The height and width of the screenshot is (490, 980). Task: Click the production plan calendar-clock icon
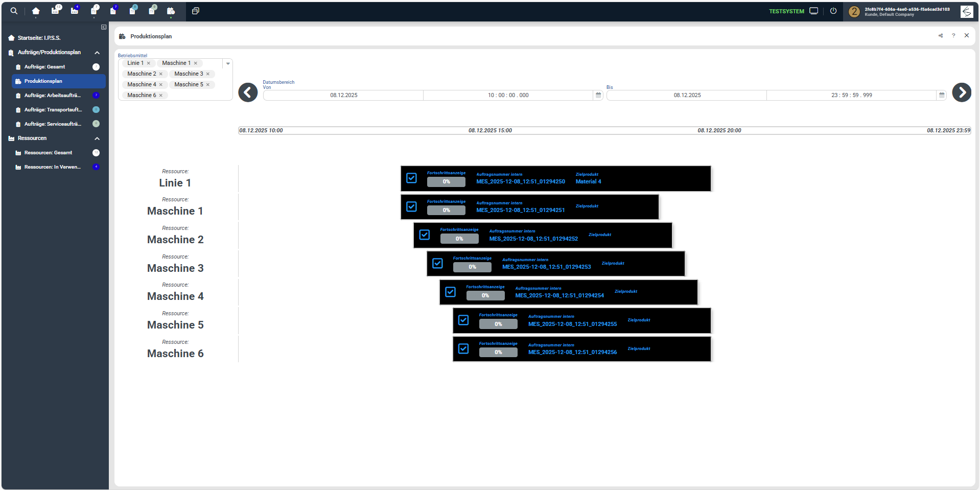pos(171,11)
